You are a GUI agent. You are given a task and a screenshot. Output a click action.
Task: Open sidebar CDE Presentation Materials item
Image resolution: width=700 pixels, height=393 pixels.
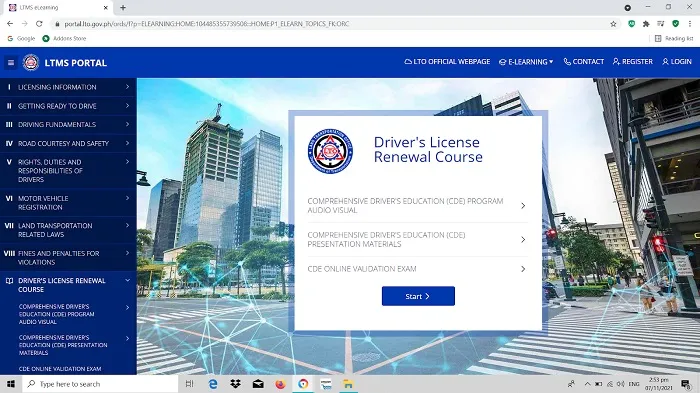(x=68, y=345)
